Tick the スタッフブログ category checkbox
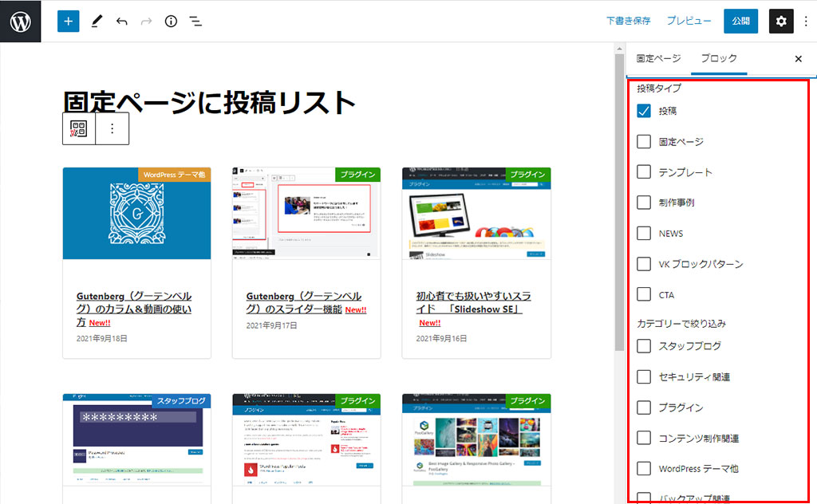This screenshot has width=817, height=504. pos(644,346)
